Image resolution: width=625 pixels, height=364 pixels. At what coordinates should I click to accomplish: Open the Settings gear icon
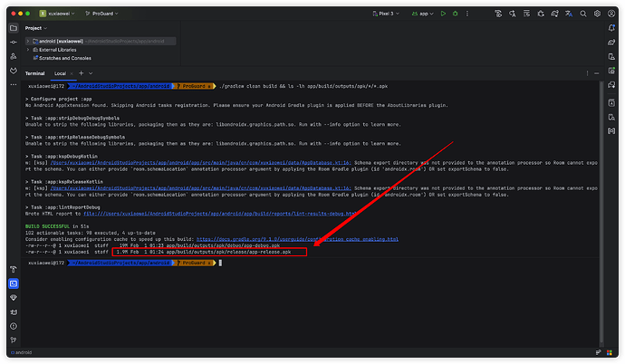597,14
